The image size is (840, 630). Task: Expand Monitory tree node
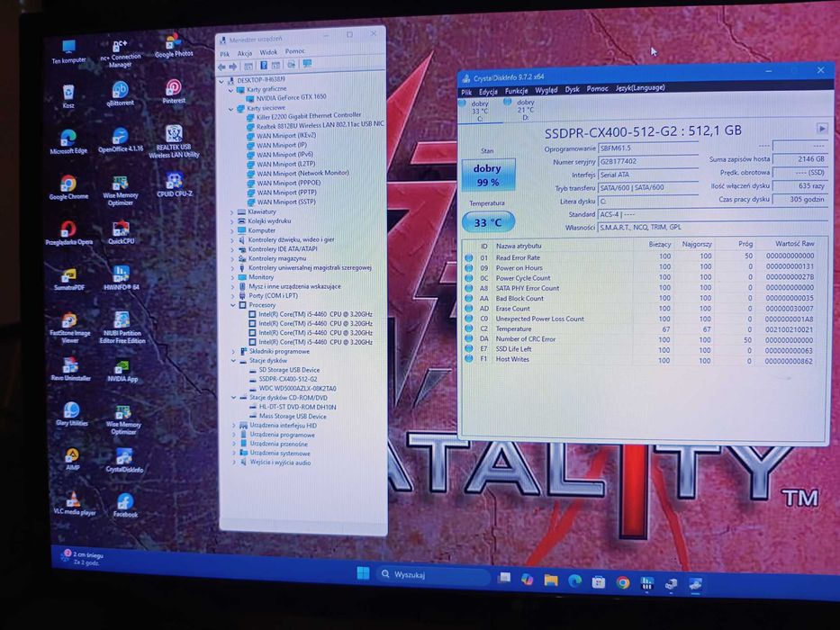pyautogui.click(x=232, y=277)
